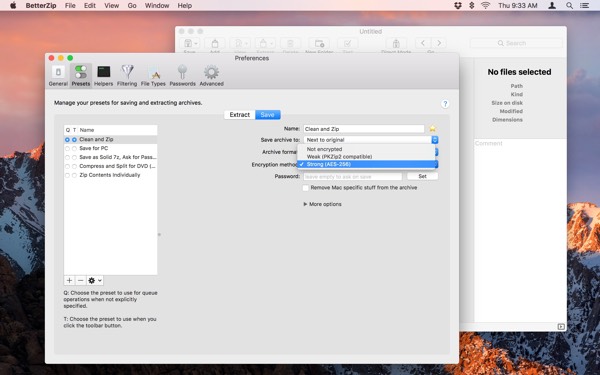Click View icon in Untitled window toolbar
Screen dimensions: 600x375
pos(240,43)
